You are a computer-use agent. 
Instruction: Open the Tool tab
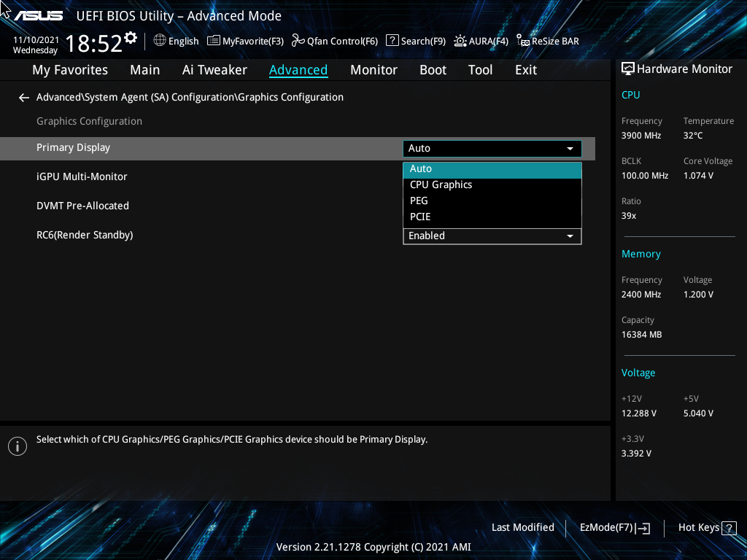coord(480,70)
